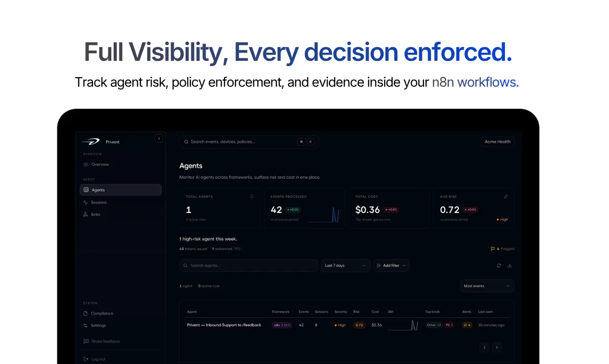Focus the Search events, devices, policies field
609x364 pixels.
click(x=249, y=142)
